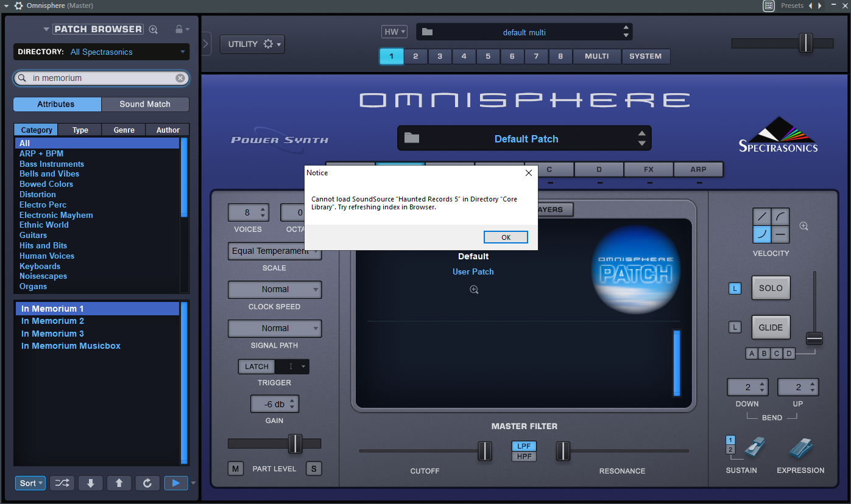Expand browser options arrow beside play button
The width and height of the screenshot is (851, 504).
pos(194,483)
